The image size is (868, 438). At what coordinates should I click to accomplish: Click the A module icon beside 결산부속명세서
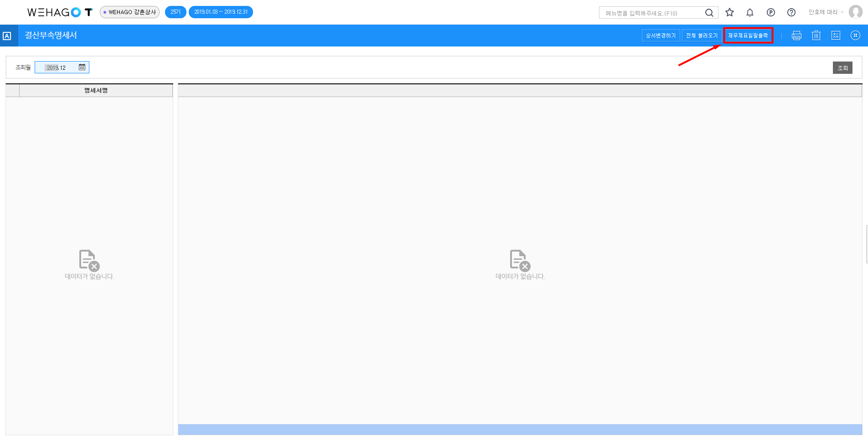click(x=7, y=36)
